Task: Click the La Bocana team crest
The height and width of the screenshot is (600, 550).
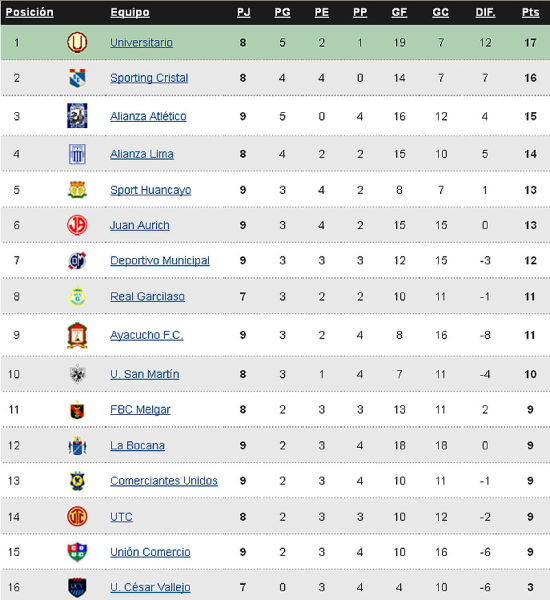Action: (77, 445)
